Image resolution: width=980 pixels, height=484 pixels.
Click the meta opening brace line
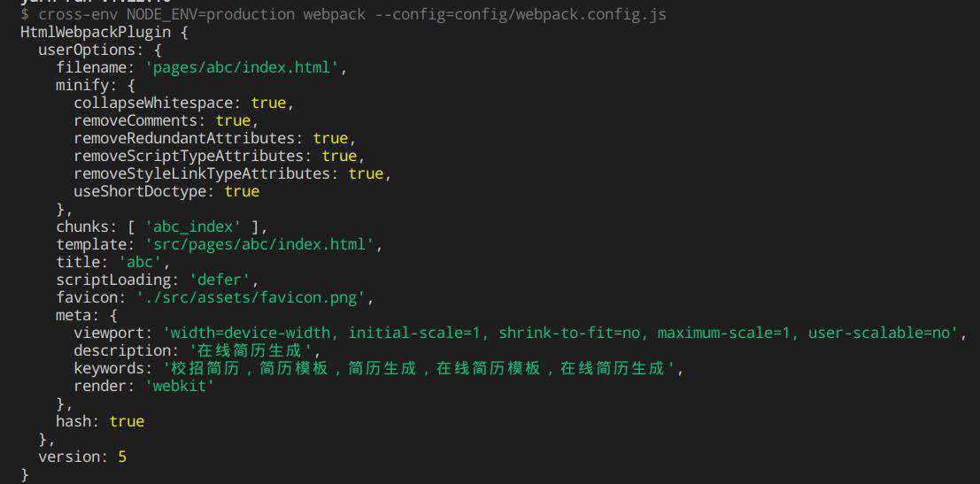click(x=87, y=315)
